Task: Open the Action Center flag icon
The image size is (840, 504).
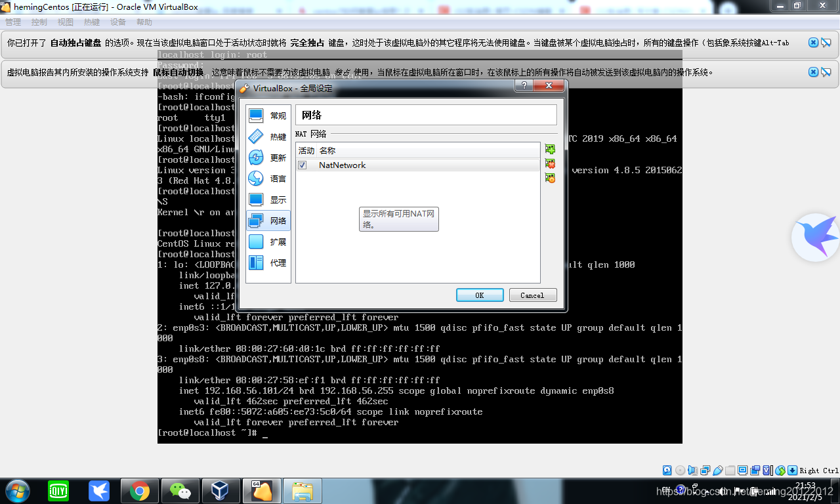Action: point(738,490)
